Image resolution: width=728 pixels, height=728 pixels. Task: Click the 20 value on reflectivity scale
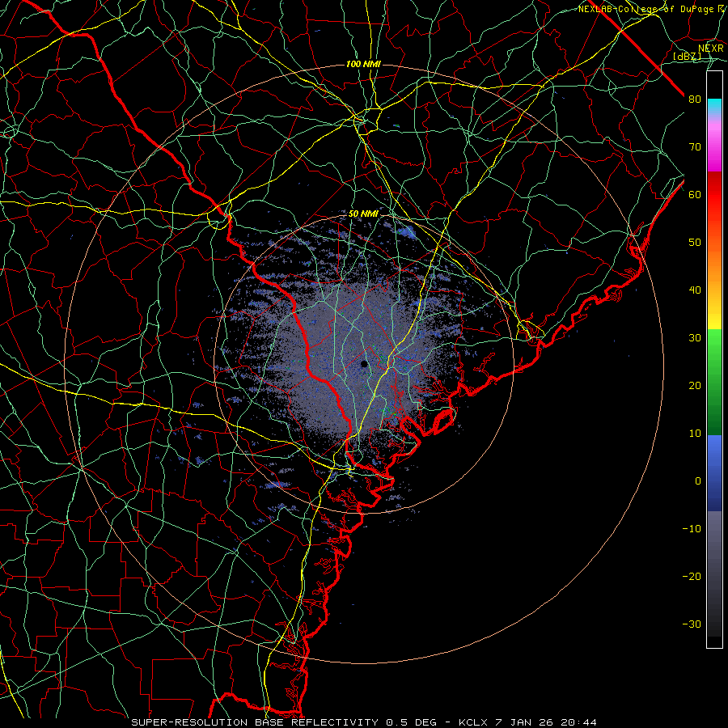[x=695, y=386]
